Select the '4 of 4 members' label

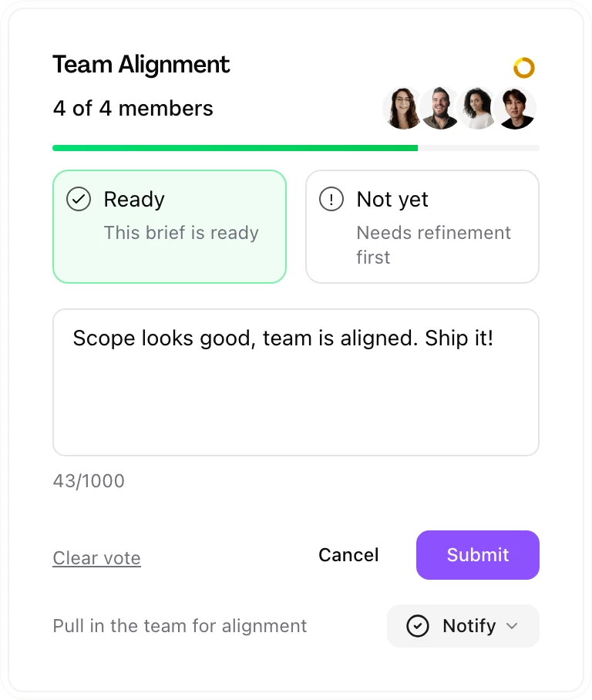133,109
